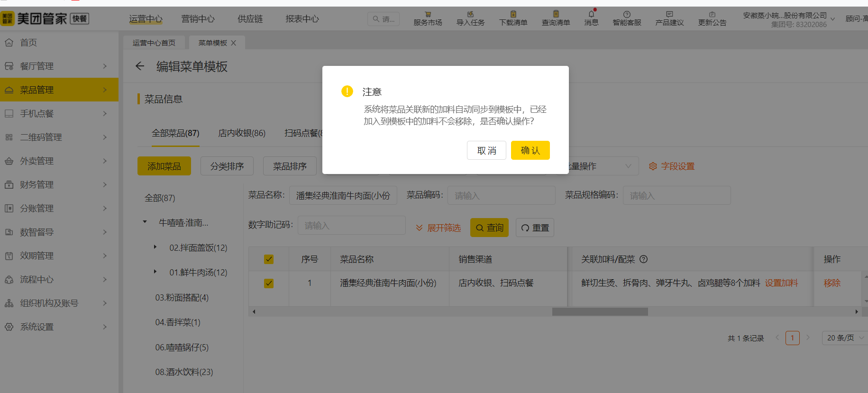The image size is (868, 393).
Task: Collapse the 牛喳喳·淮南 tree node
Action: [145, 222]
